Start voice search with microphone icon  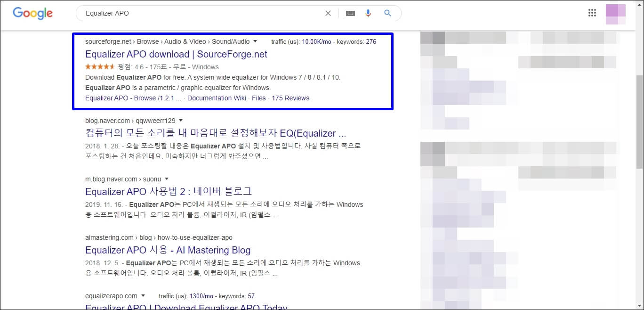[x=369, y=13]
